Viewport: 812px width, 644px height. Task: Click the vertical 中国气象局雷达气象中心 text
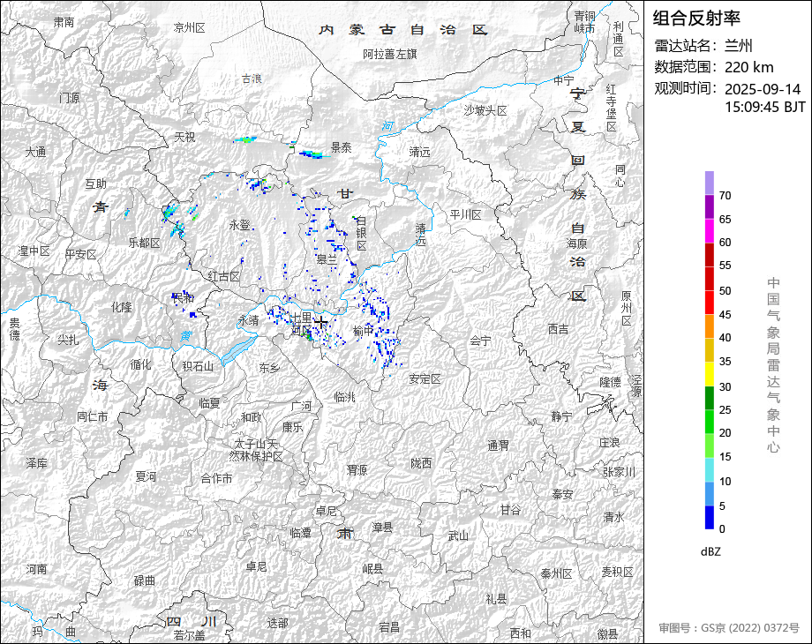point(773,365)
